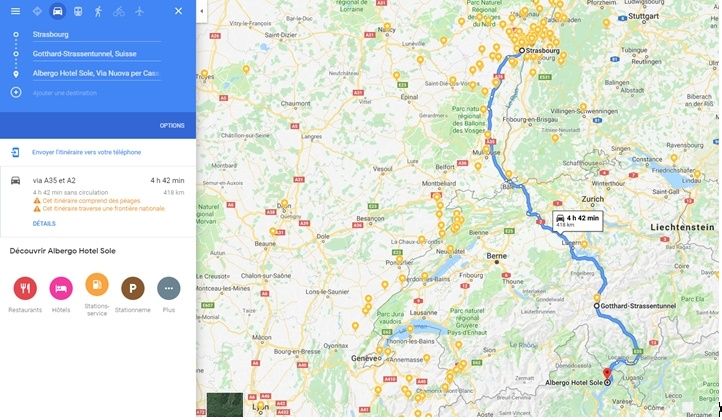Show more nearby categories with Plus
The image size is (722, 420).
tap(169, 288)
